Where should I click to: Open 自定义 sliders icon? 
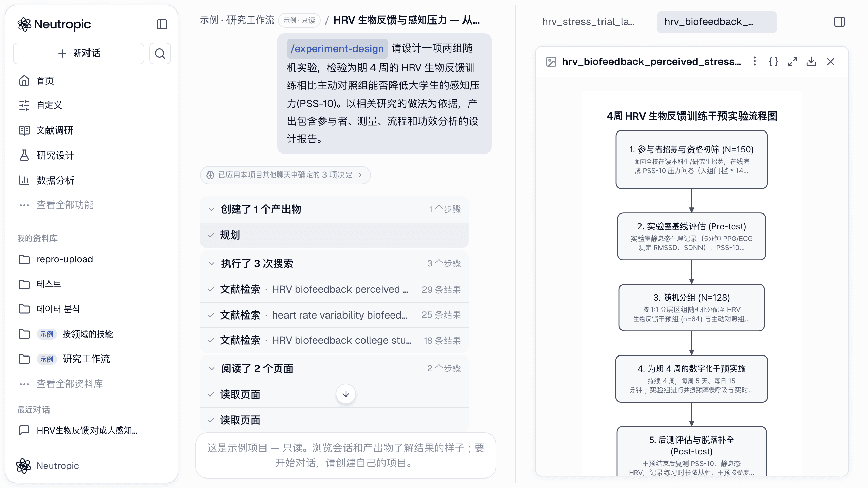point(24,105)
